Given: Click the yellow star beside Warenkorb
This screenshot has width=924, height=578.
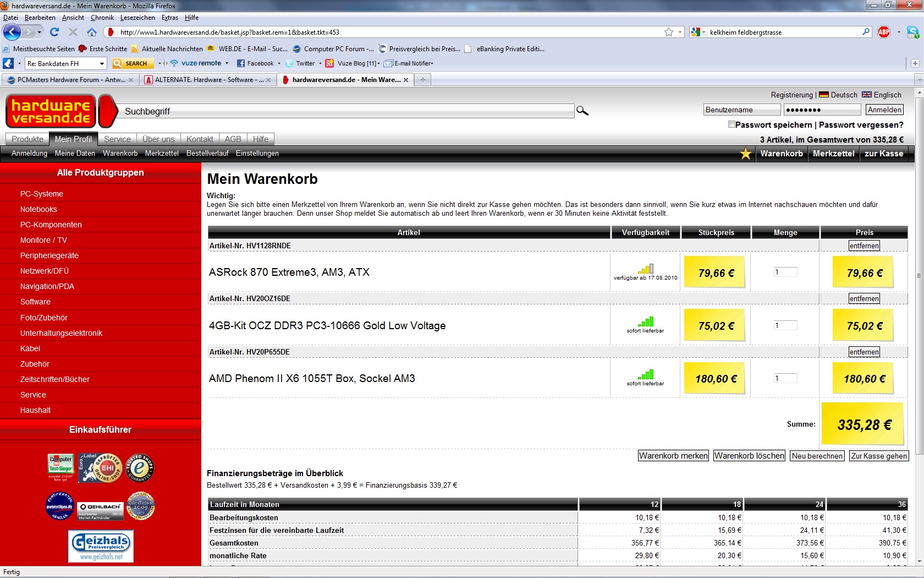Looking at the screenshot, I should coord(745,154).
